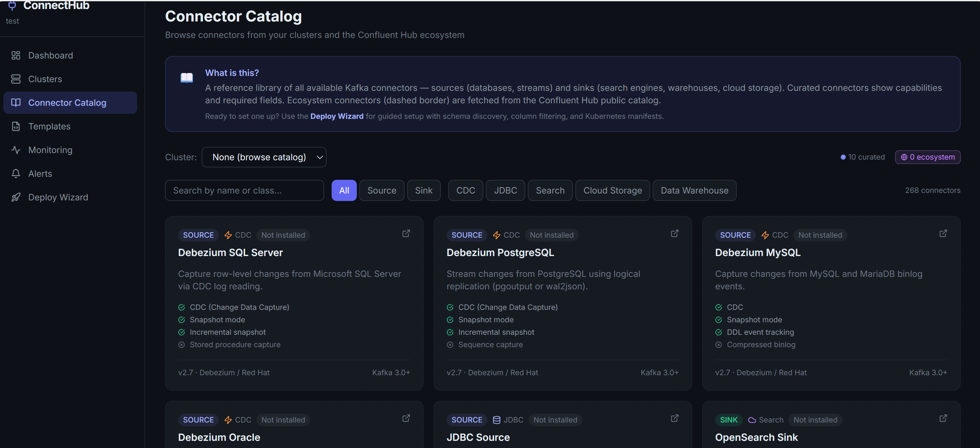Click lightning CDC icon on Debezium MySQL card
The image size is (980, 448).
[765, 235]
